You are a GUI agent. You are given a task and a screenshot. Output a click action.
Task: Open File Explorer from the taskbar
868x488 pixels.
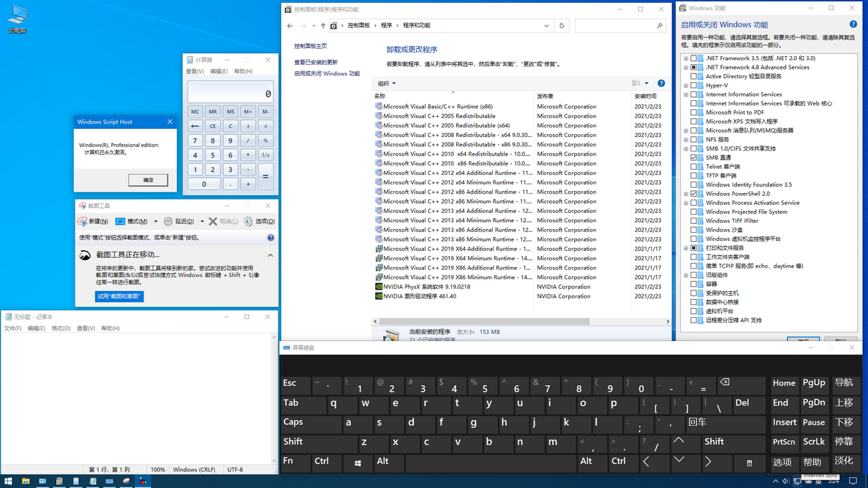[x=25, y=481]
